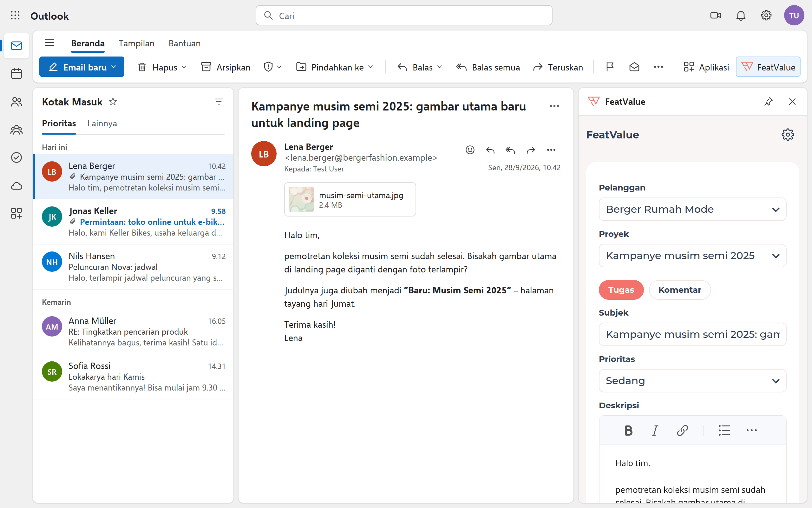The height and width of the screenshot is (508, 812).
Task: Open the Groups icon in sidebar
Action: [16, 130]
